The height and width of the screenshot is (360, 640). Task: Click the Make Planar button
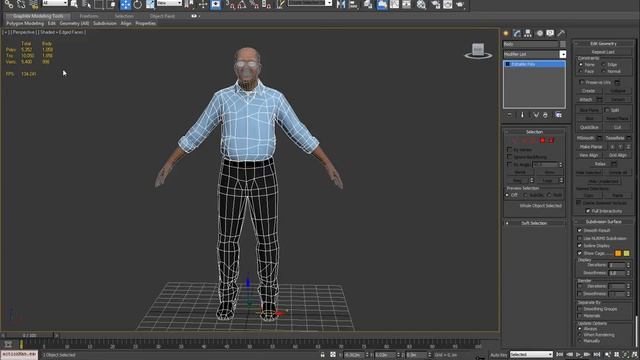pyautogui.click(x=591, y=147)
